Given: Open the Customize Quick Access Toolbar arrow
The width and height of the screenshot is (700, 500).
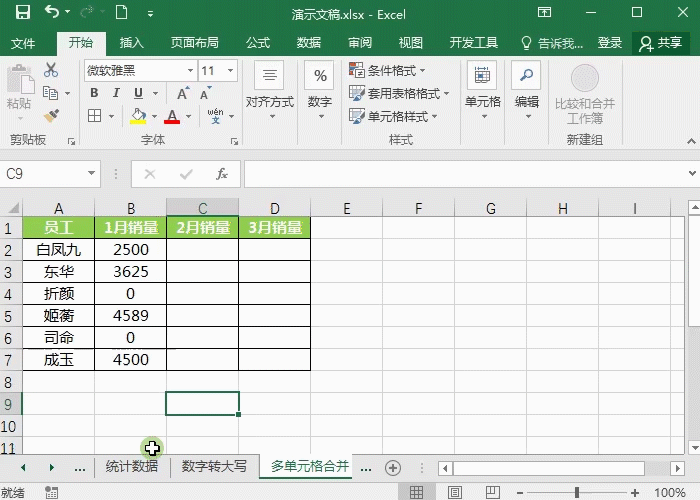Looking at the screenshot, I should pyautogui.click(x=150, y=14).
